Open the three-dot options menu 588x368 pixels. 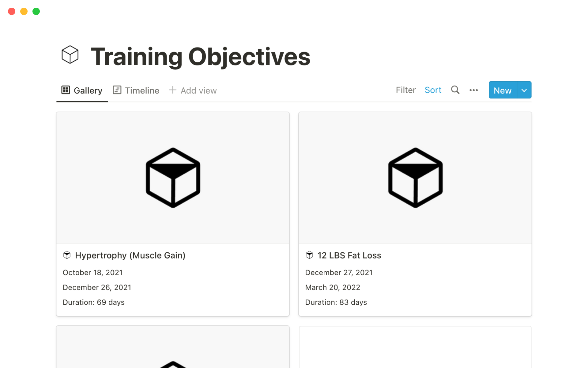coord(473,90)
